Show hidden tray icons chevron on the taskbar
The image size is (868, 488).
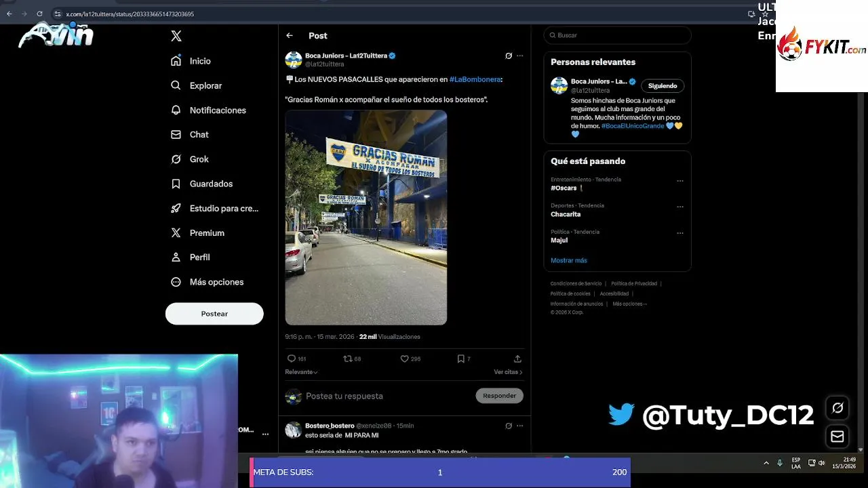[x=766, y=463]
